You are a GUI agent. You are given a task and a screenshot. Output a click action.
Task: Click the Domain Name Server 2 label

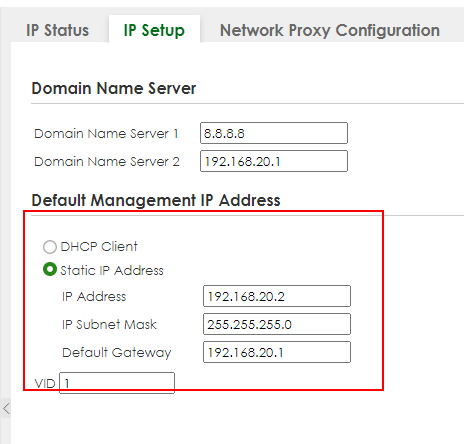[107, 161]
